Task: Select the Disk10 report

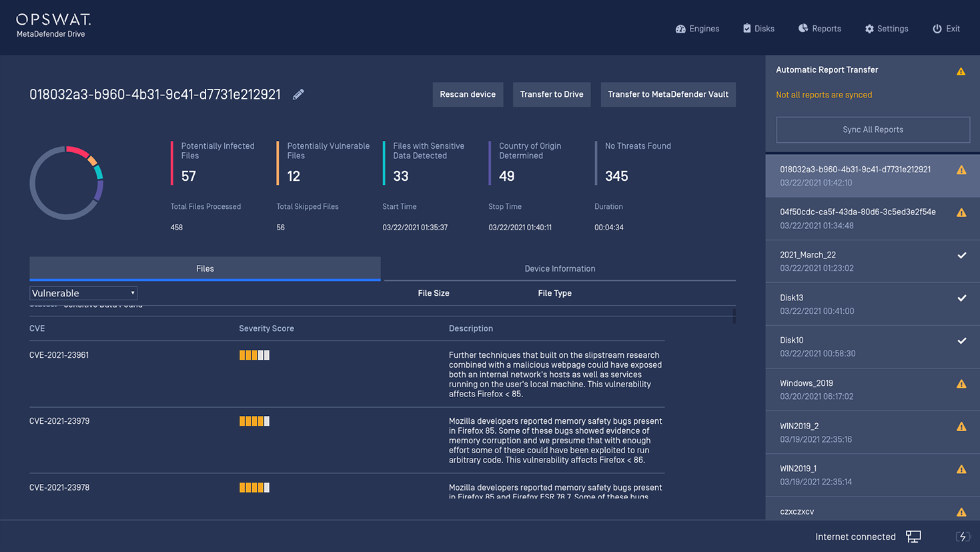Action: [x=873, y=346]
